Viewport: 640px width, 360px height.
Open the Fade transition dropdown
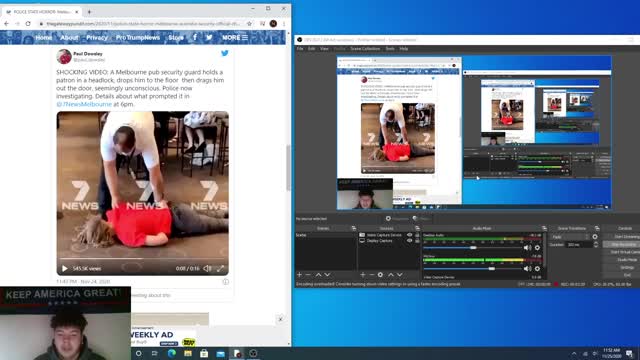tap(570, 237)
